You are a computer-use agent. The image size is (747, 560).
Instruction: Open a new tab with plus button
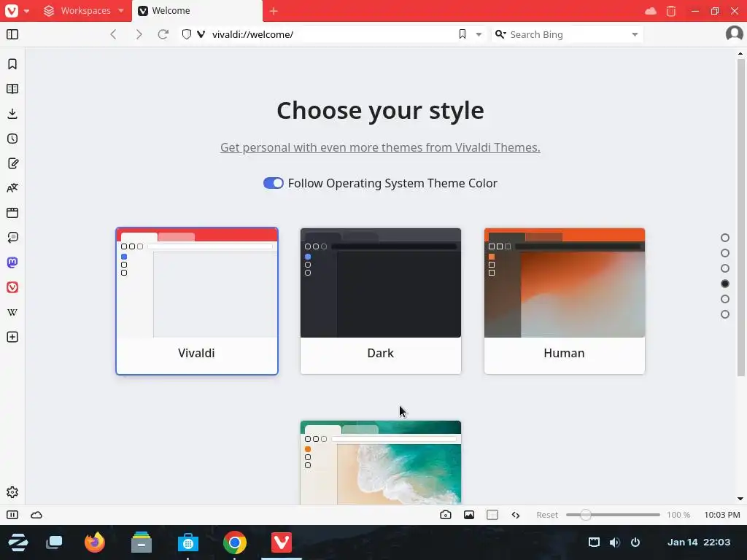pos(274,11)
